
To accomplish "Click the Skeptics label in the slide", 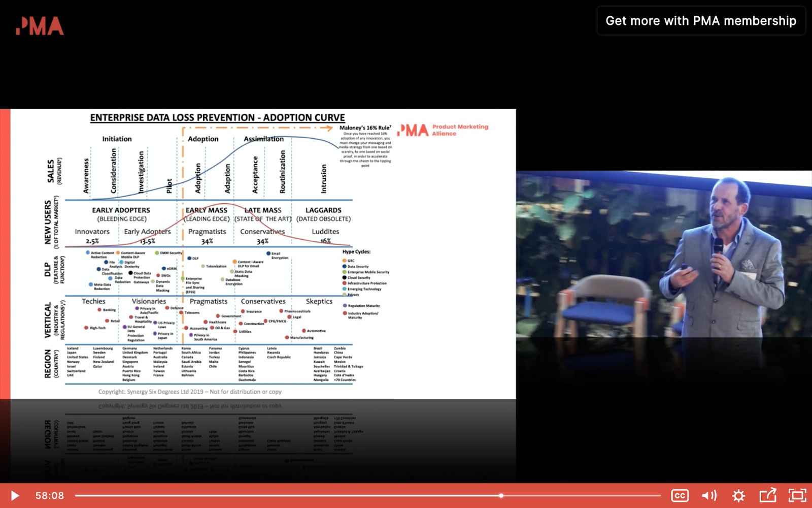I will click(319, 301).
